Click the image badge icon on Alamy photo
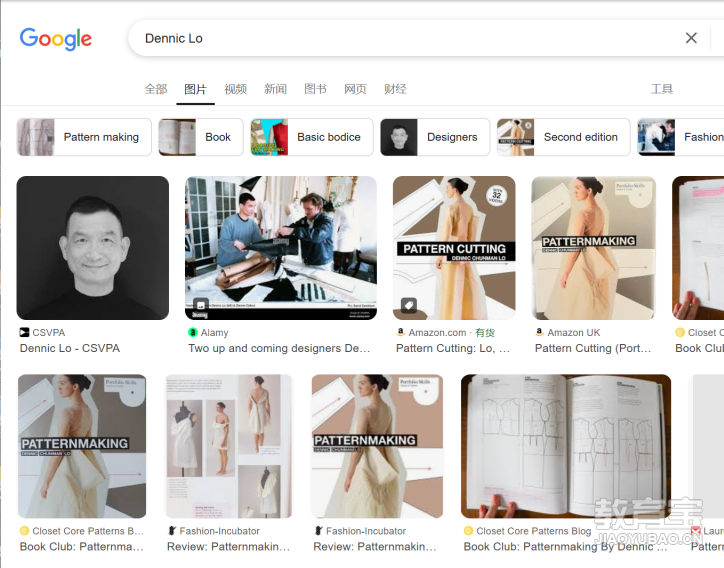The image size is (724, 568). 201,305
